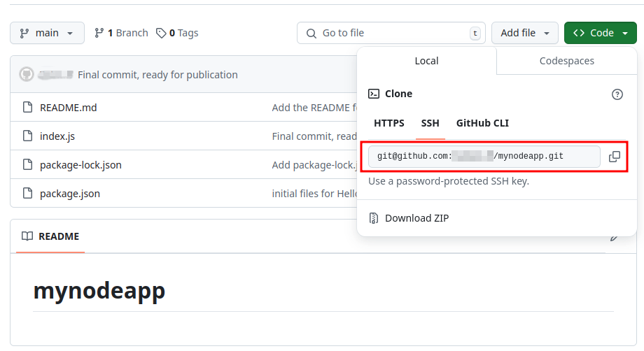The width and height of the screenshot is (644, 351).
Task: Open the index.js file
Action: coord(57,136)
